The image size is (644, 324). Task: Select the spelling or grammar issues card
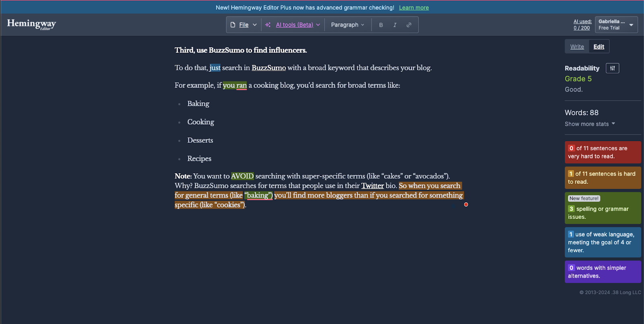[x=603, y=208]
